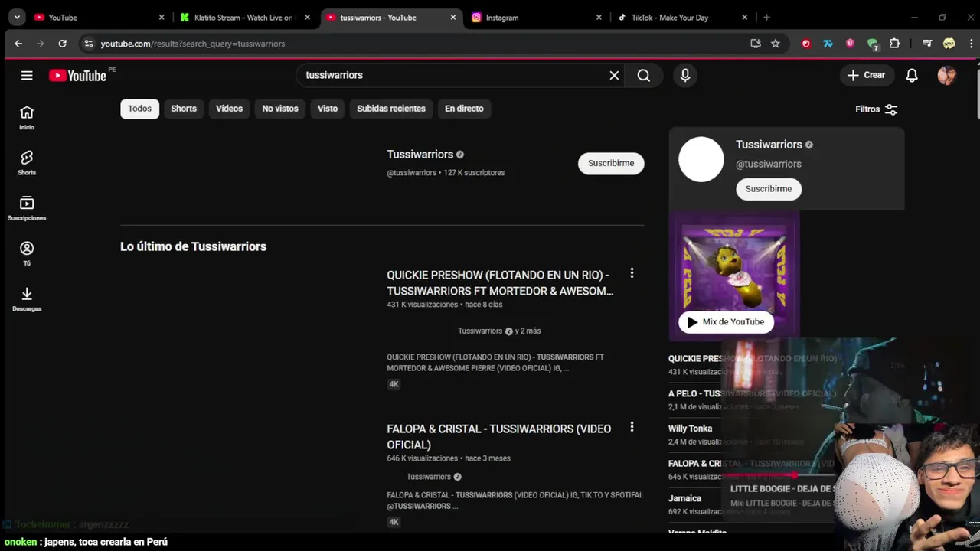Viewport: 980px width, 551px height.
Task: Select the Visto filter chip
Action: pos(328,109)
